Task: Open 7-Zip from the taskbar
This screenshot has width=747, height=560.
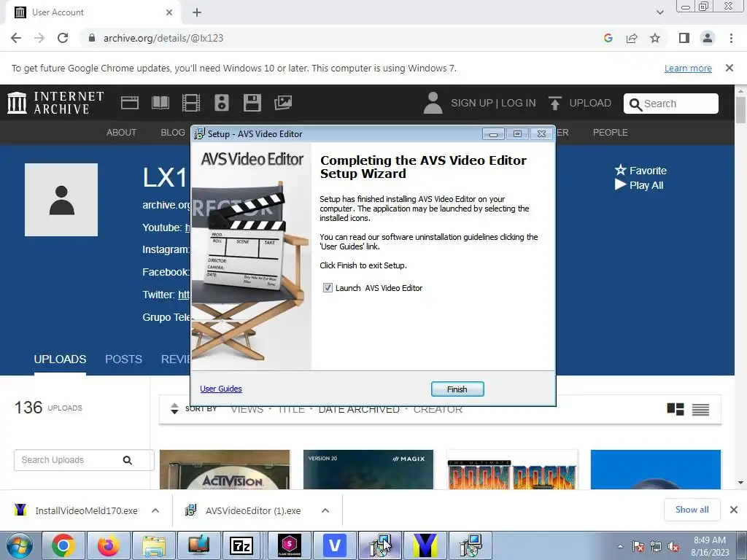Action: pyautogui.click(x=241, y=545)
